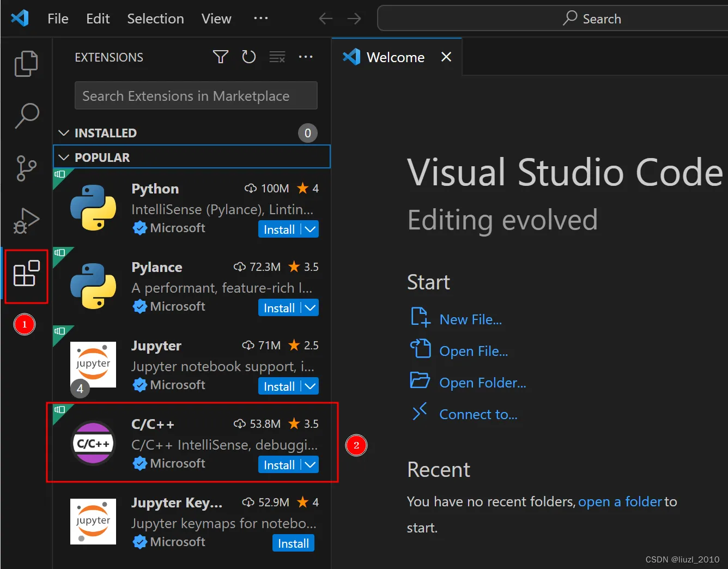
Task: Filter extensions with the funnel icon
Action: [x=220, y=57]
